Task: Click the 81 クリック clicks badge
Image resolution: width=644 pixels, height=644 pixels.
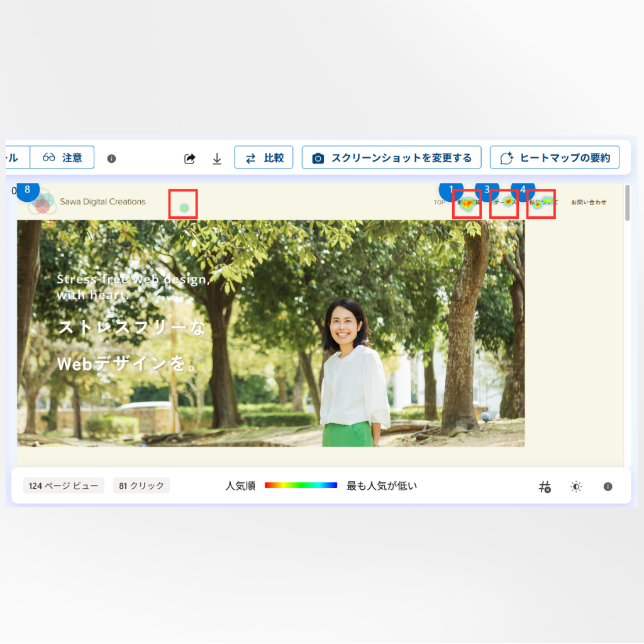Action: click(x=142, y=486)
